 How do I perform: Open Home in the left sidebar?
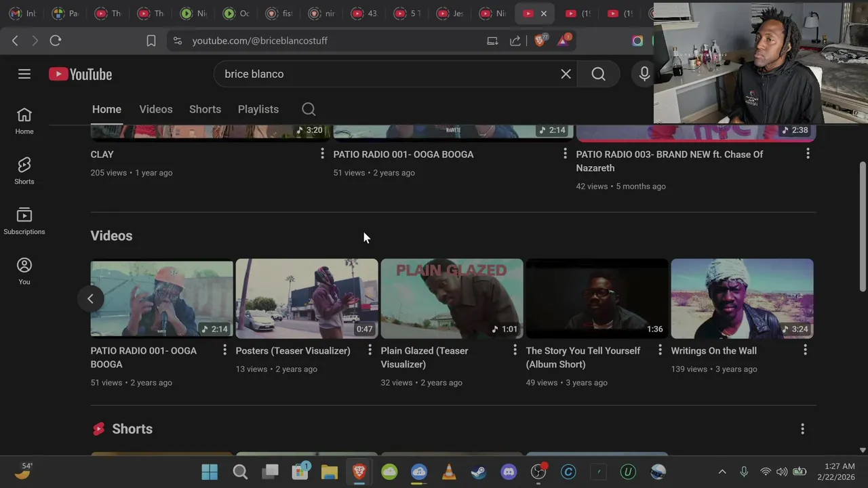coord(24,121)
